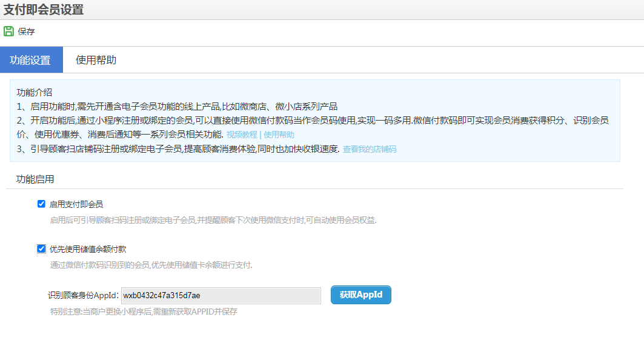Click the hint text about 储值卡余额
This screenshot has height=340, width=644.
pos(151,265)
